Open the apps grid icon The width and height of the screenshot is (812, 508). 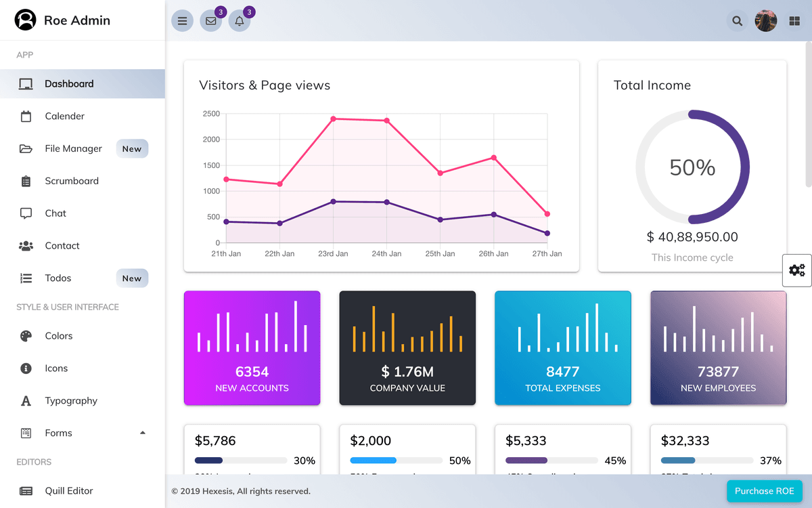click(794, 21)
